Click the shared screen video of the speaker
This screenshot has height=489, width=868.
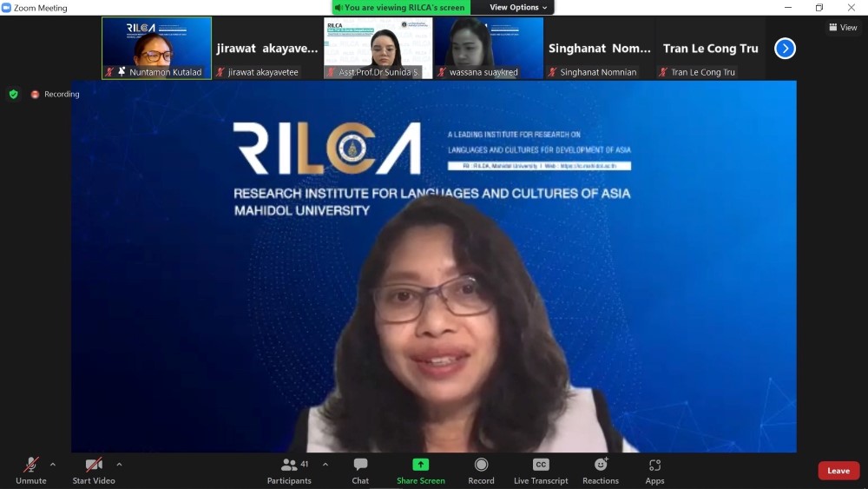coord(433,267)
